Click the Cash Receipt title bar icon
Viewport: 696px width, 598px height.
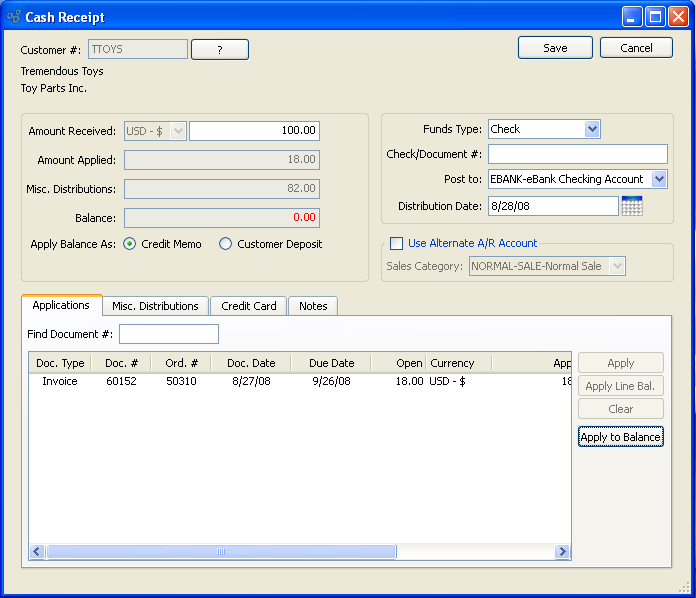tap(14, 17)
